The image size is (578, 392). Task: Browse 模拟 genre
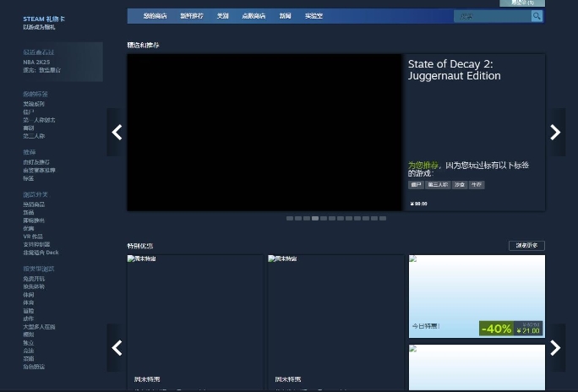(x=29, y=335)
